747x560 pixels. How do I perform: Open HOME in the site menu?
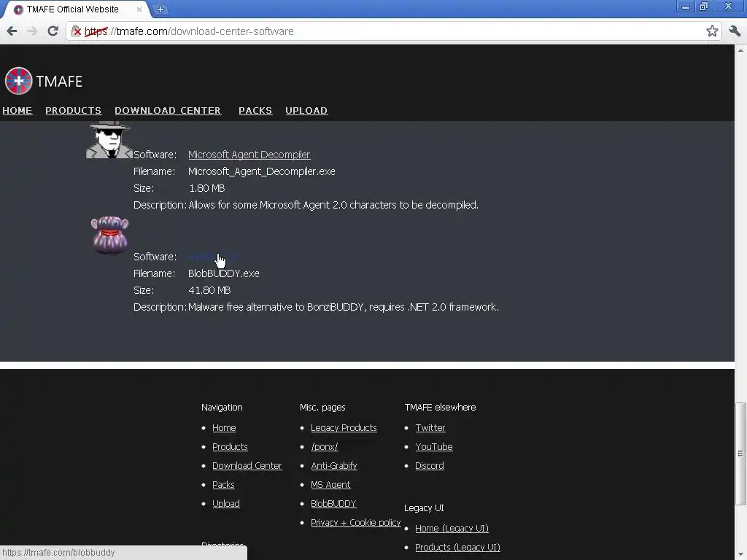click(x=18, y=111)
